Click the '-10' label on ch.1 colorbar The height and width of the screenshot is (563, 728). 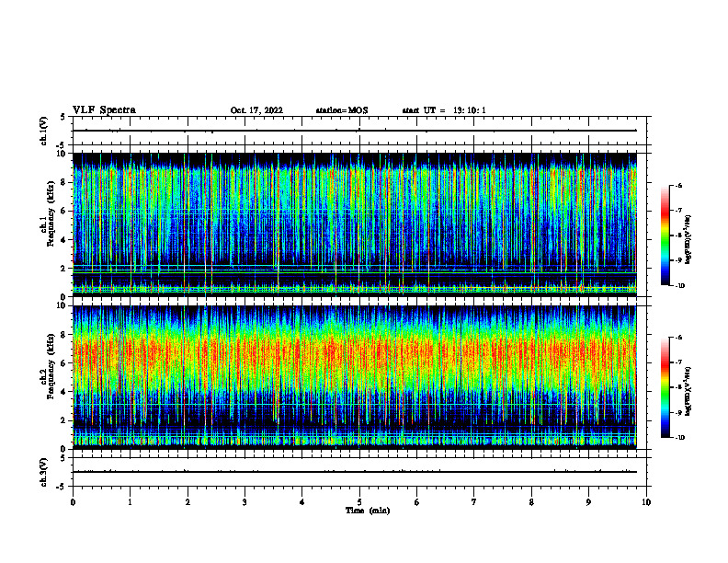click(679, 286)
